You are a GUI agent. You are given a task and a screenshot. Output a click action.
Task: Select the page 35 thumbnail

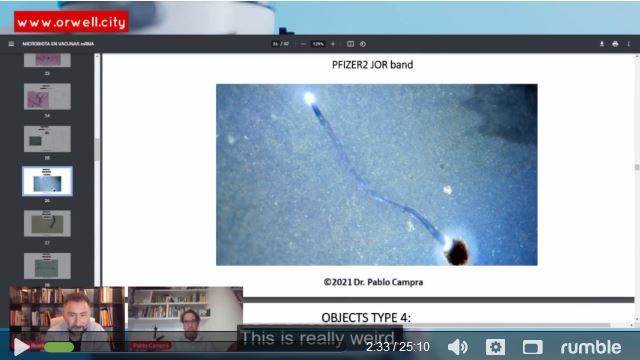point(47,139)
